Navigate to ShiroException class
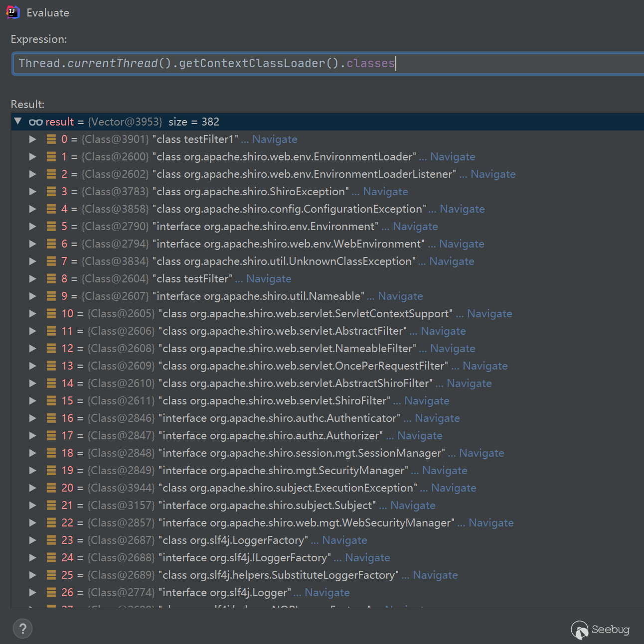Viewport: 644px width, 644px height. coord(385,192)
